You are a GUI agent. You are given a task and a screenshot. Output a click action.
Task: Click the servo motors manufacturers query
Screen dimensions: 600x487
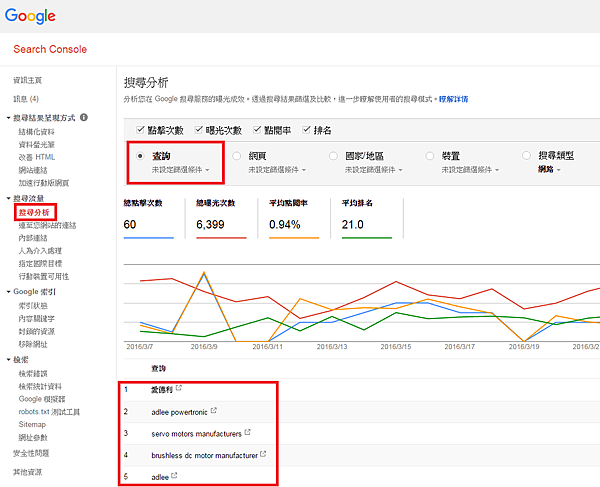coord(196,434)
